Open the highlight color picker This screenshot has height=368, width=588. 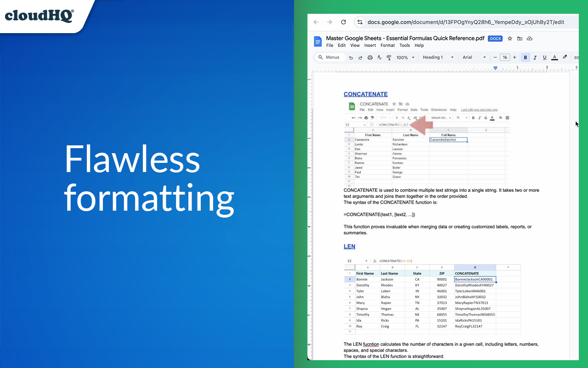(x=565, y=57)
